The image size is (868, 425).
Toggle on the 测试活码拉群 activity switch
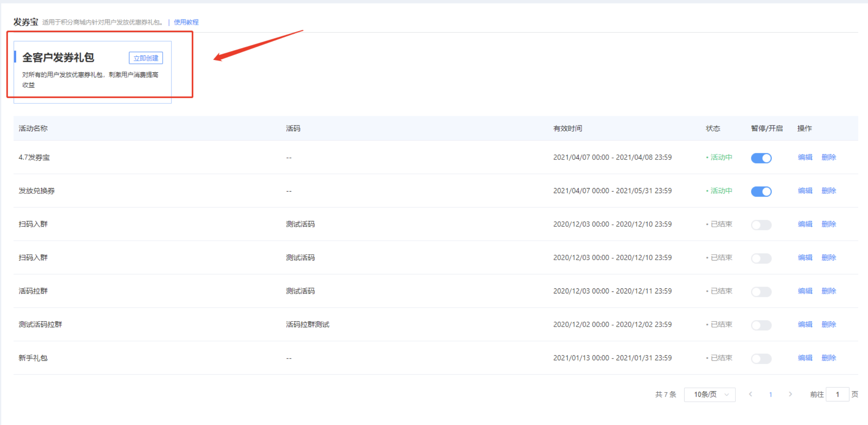tap(761, 325)
